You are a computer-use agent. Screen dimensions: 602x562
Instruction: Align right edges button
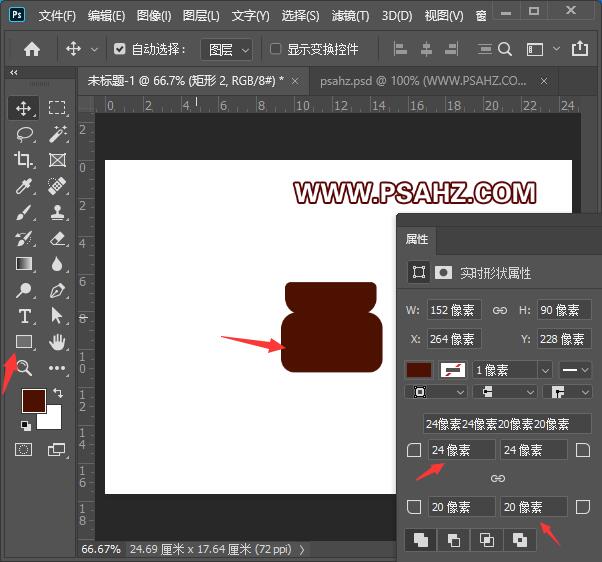click(452, 49)
